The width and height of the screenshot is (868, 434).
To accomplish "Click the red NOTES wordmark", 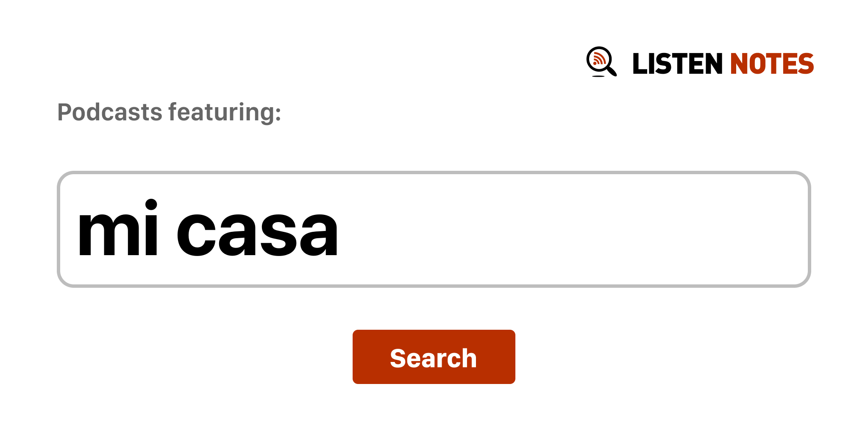I will click(772, 64).
